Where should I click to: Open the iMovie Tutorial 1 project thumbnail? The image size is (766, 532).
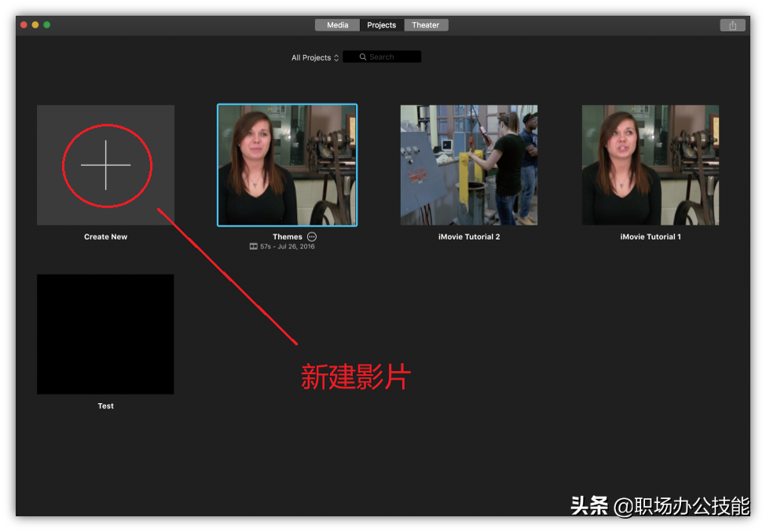point(650,165)
